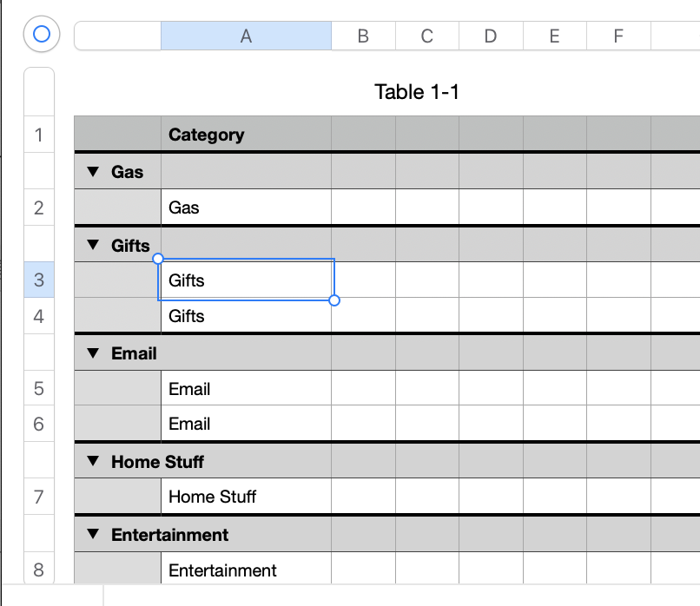Screen dimensions: 700x606
Task: Select the Home Stuff data cell
Action: (246, 497)
